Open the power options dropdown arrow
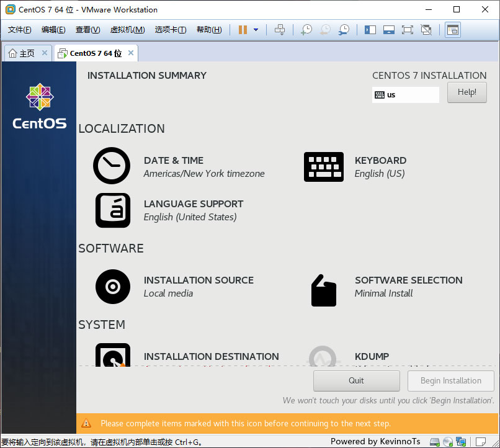The height and width of the screenshot is (448, 500). click(x=256, y=30)
